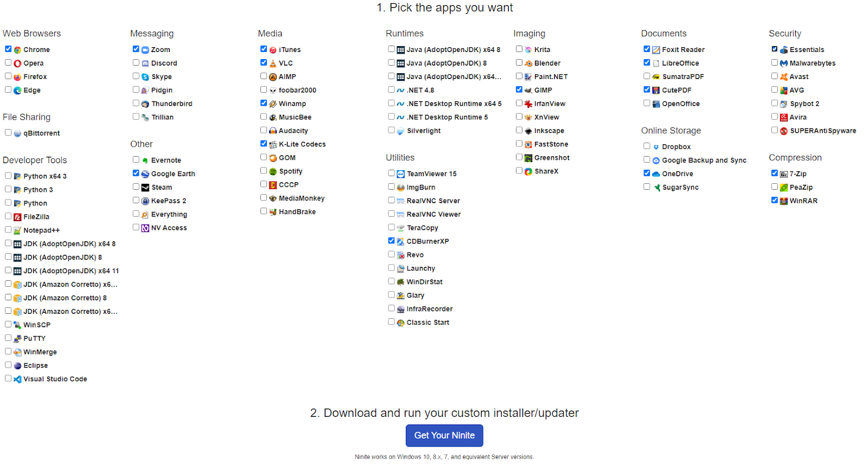Select the foobar2000 label

coord(297,91)
